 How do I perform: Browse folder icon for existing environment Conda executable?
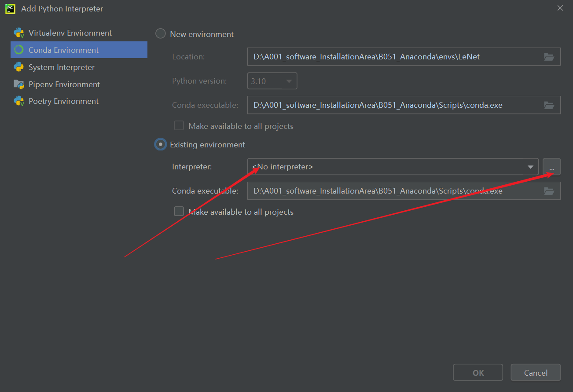pyautogui.click(x=549, y=191)
